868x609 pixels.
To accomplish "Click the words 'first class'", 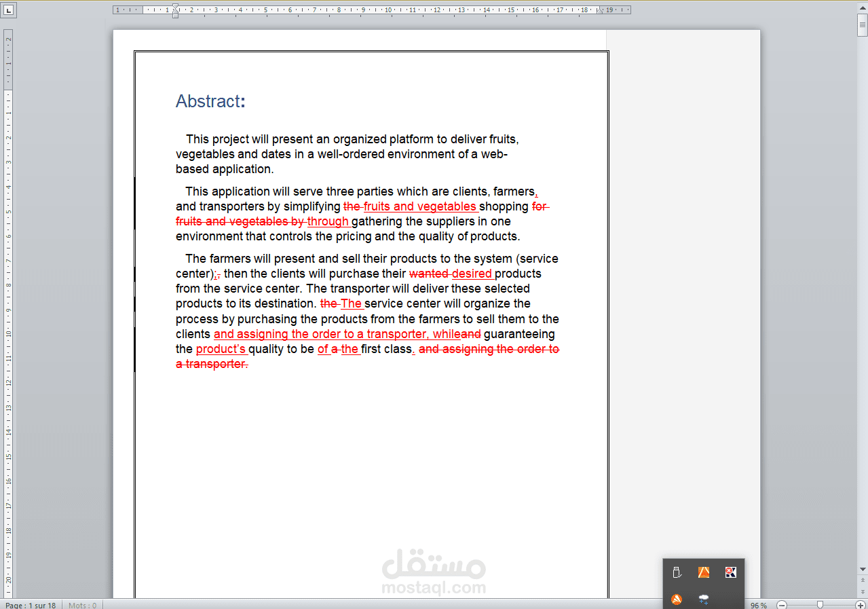I will click(x=386, y=349).
